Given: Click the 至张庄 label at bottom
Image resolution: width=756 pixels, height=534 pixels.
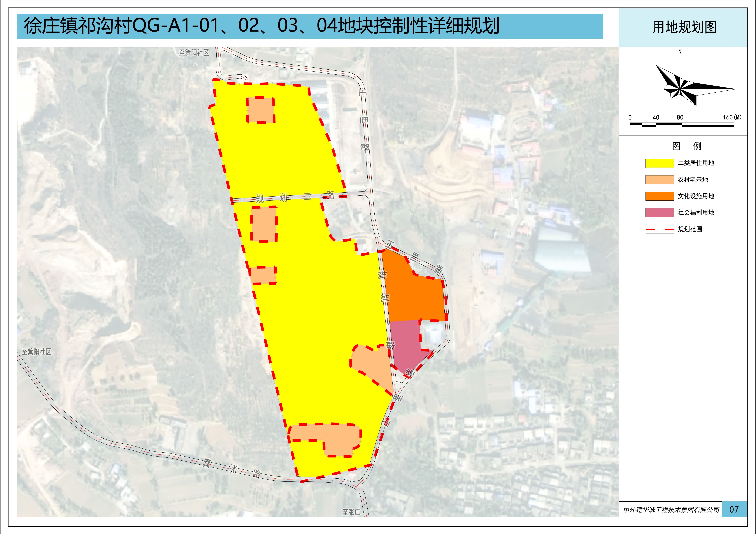Looking at the screenshot, I should [x=351, y=512].
